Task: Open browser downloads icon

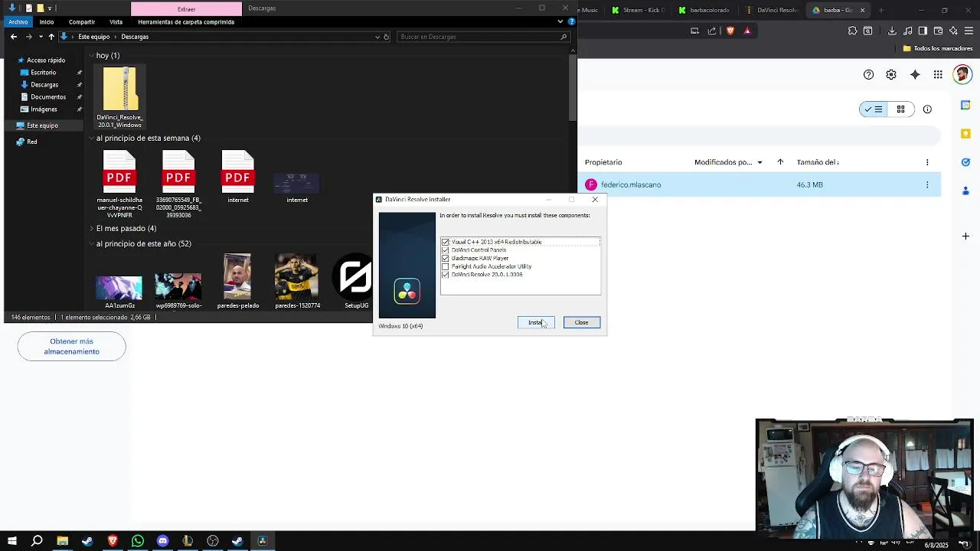Action: pos(892,31)
